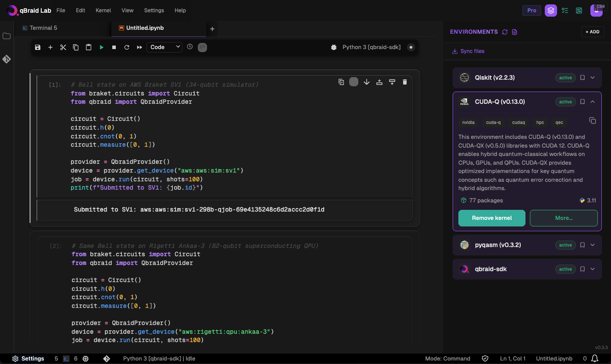Insert a cell below cell 1
Viewport: 611px width, 364px height.
pyautogui.click(x=392, y=82)
